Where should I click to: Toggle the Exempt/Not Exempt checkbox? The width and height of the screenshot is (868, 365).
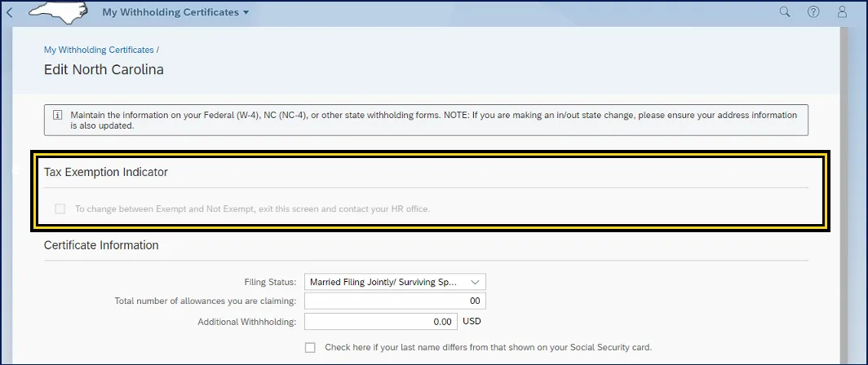pyautogui.click(x=60, y=209)
